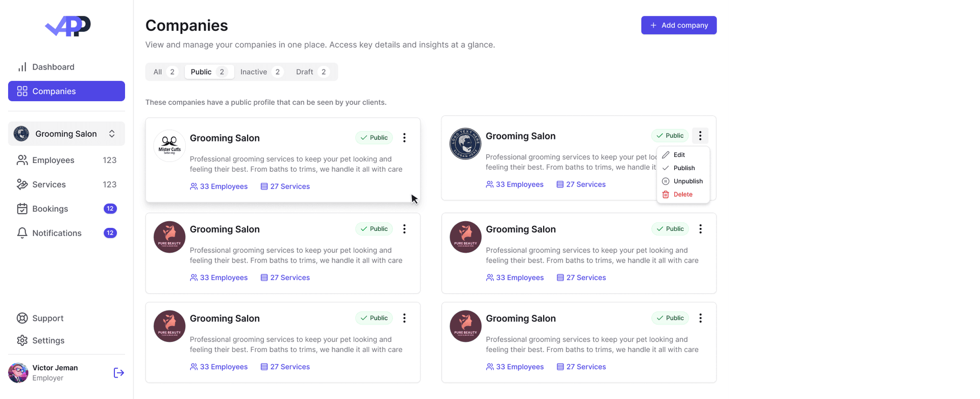The image size is (980, 399).
Task: Switch to the Inactive tab
Action: pos(254,72)
